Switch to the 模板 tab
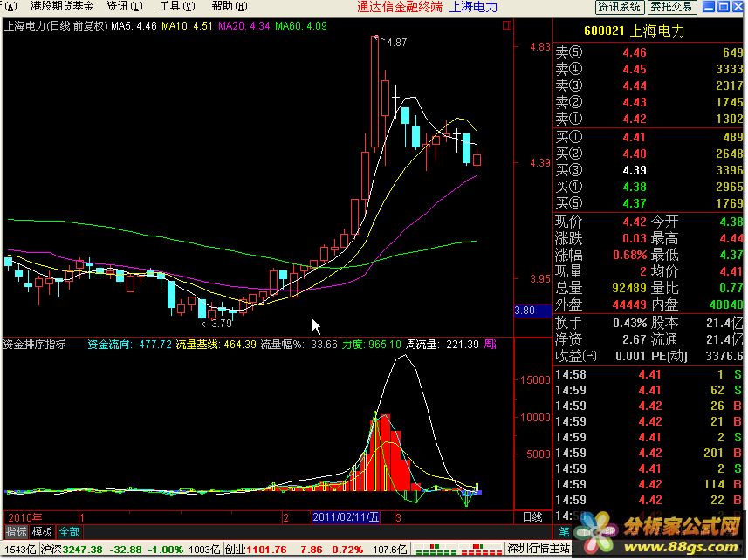Viewport: 748px width, 560px height. (x=42, y=531)
